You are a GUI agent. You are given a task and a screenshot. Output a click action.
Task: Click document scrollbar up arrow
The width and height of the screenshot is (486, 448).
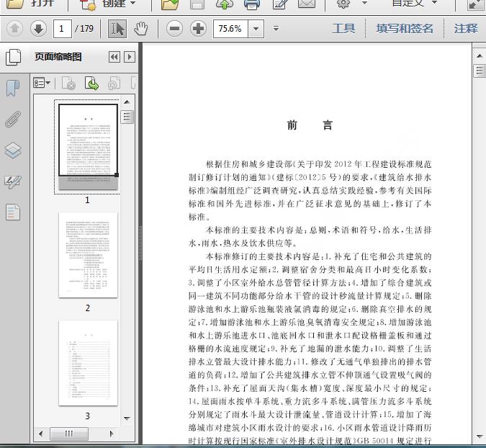tap(480, 55)
